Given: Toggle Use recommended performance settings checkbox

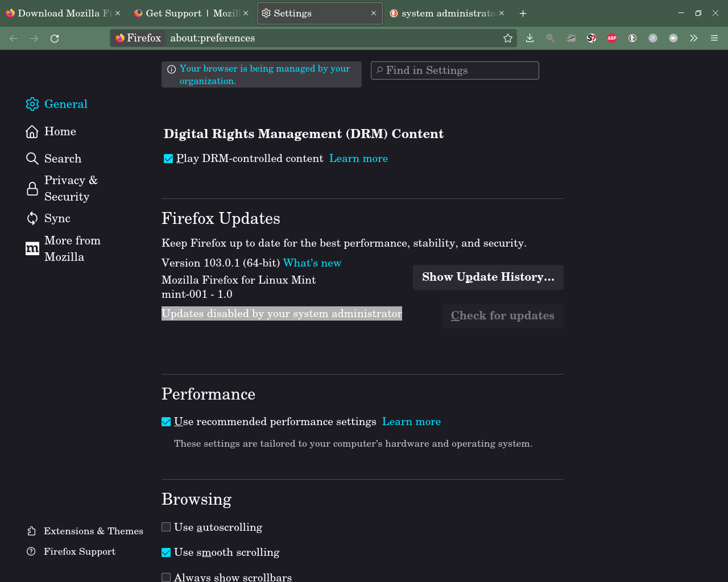Looking at the screenshot, I should (x=166, y=422).
